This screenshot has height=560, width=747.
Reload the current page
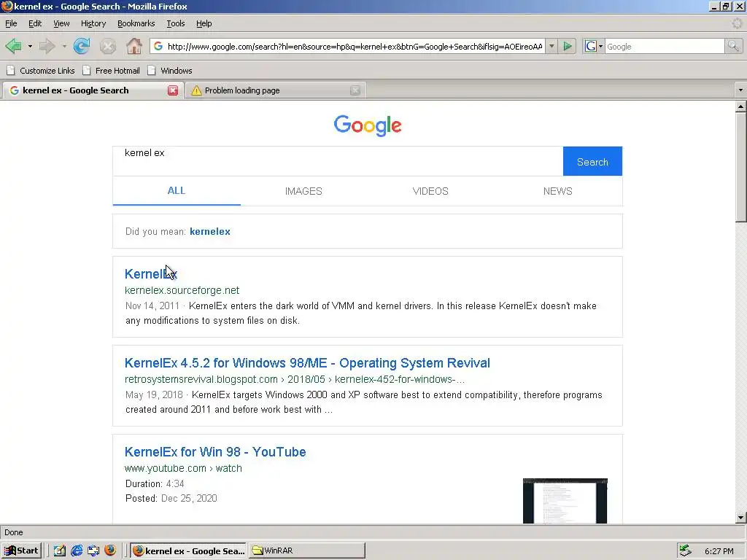[x=82, y=46]
